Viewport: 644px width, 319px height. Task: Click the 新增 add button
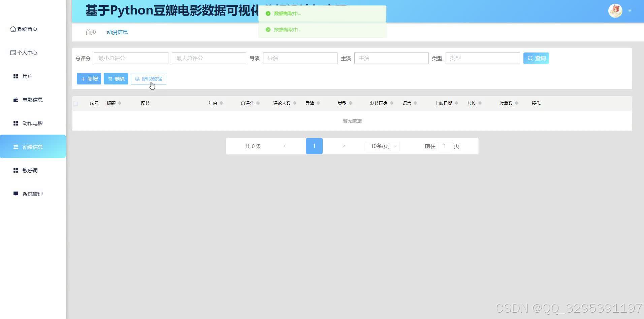[x=89, y=78]
